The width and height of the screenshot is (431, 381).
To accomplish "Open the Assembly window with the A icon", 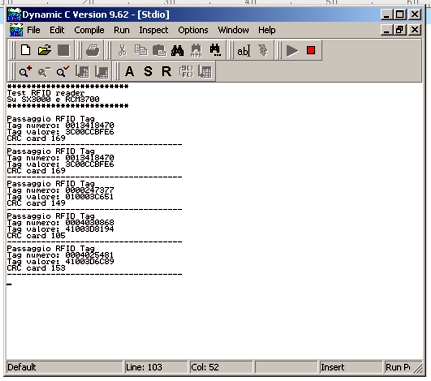I will 129,71.
